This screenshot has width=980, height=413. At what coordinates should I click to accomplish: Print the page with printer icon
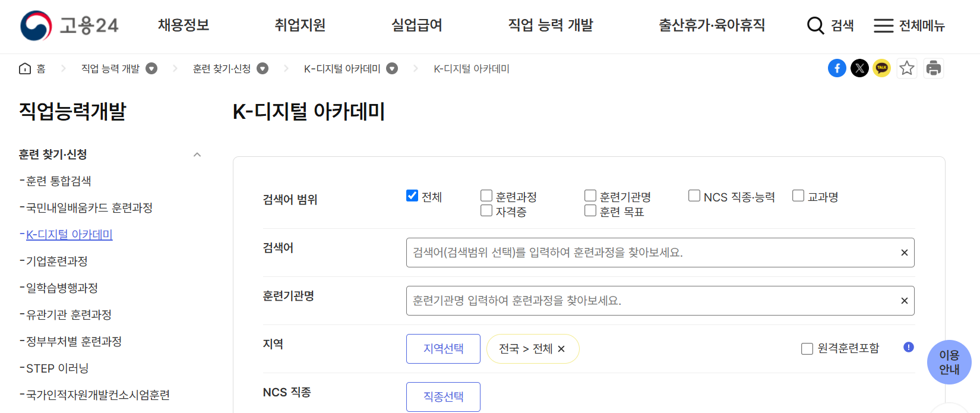coord(934,68)
